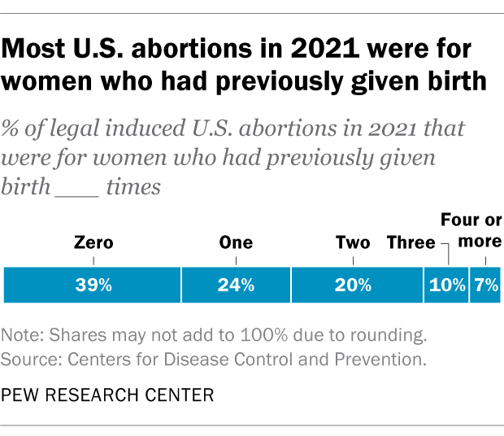The height and width of the screenshot is (436, 504).
Task: Select the 24% bar segment
Action: tap(236, 286)
